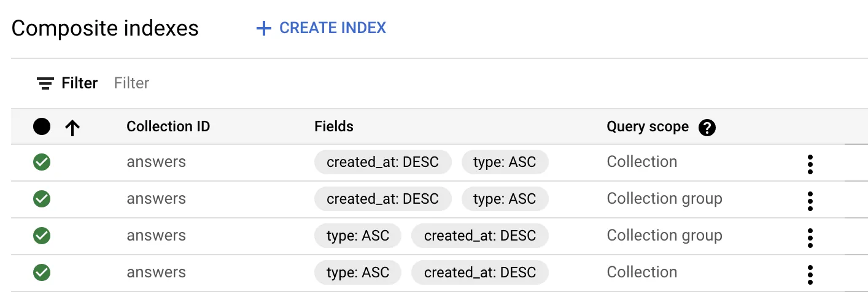Click the Fields column header

pyautogui.click(x=334, y=126)
